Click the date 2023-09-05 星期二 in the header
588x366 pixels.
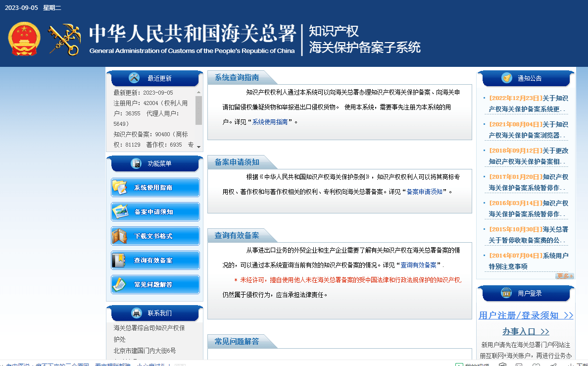pos(33,8)
